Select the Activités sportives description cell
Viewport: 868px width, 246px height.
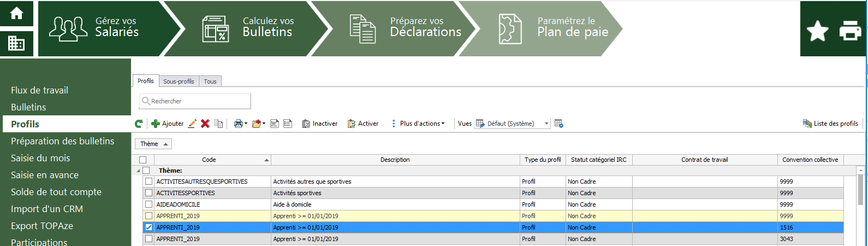(x=395, y=193)
